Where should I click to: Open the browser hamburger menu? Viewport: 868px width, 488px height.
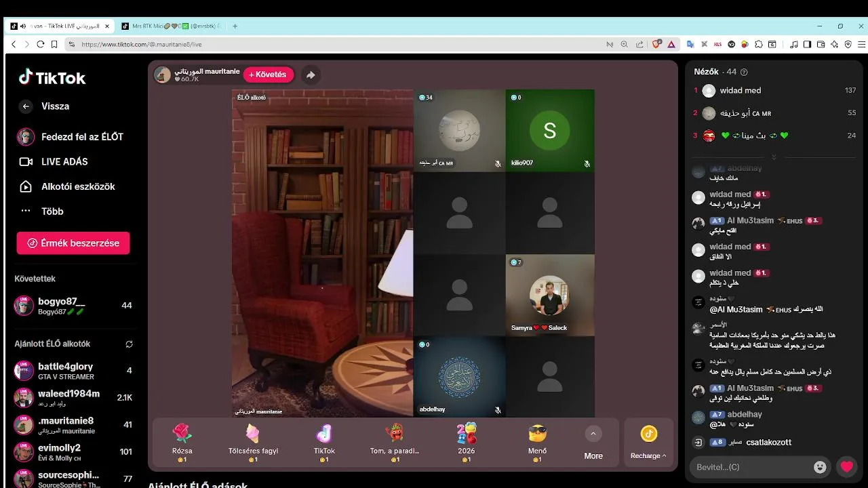click(x=861, y=44)
